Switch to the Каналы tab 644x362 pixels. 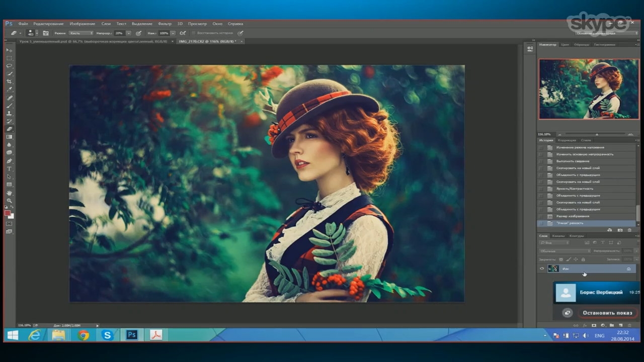pyautogui.click(x=558, y=236)
